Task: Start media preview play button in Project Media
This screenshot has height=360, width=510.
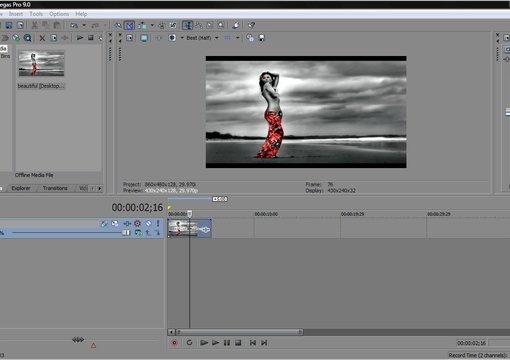Action: (80, 38)
